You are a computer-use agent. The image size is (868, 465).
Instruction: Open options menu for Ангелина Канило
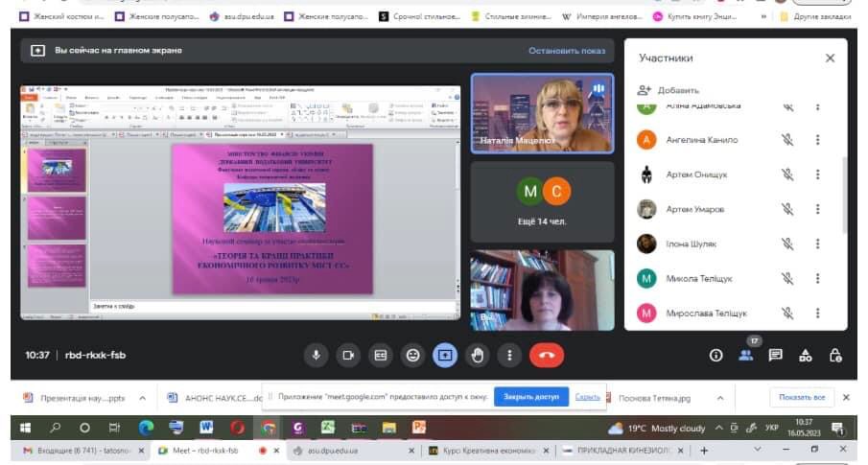click(x=817, y=140)
